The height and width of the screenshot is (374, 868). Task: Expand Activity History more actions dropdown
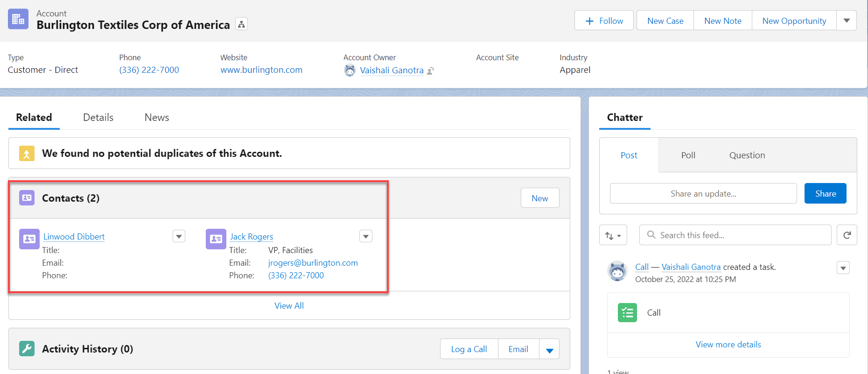pyautogui.click(x=549, y=349)
